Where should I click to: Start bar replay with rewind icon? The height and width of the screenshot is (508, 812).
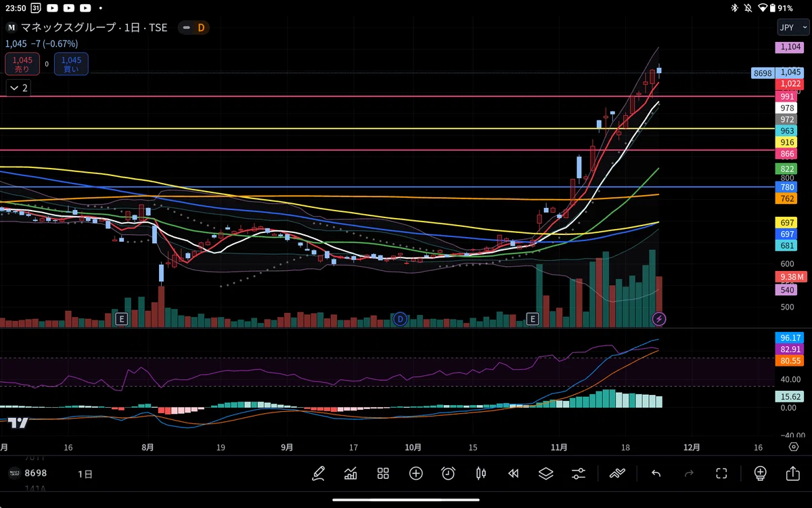513,473
